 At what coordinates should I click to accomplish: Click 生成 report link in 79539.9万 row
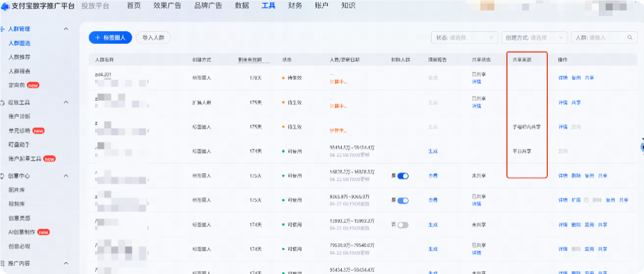pos(433,249)
